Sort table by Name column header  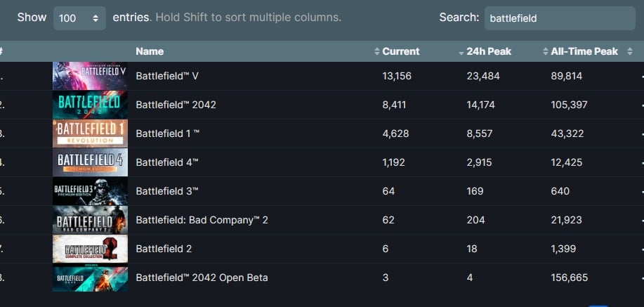coord(150,51)
